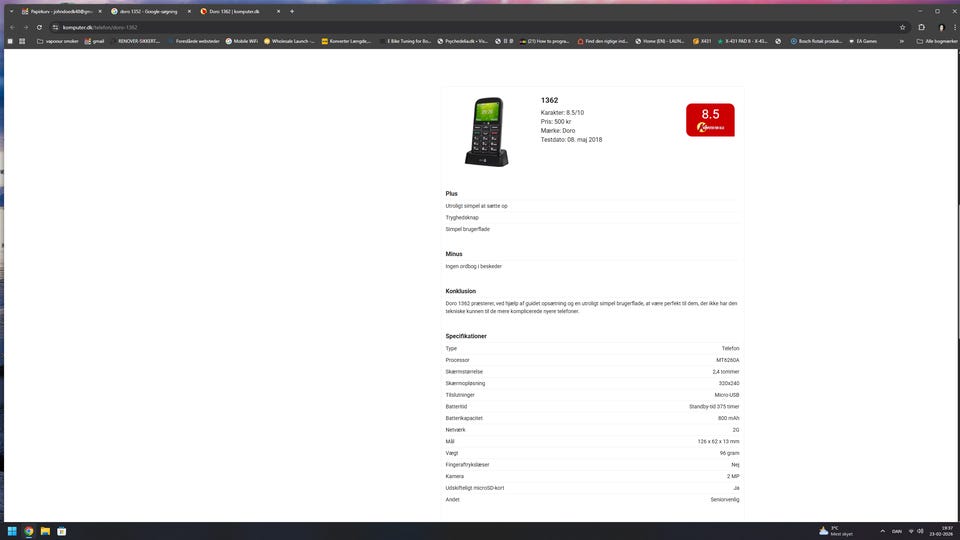Click the product title 1362
Viewport: 960px width, 540px height.
pos(549,100)
